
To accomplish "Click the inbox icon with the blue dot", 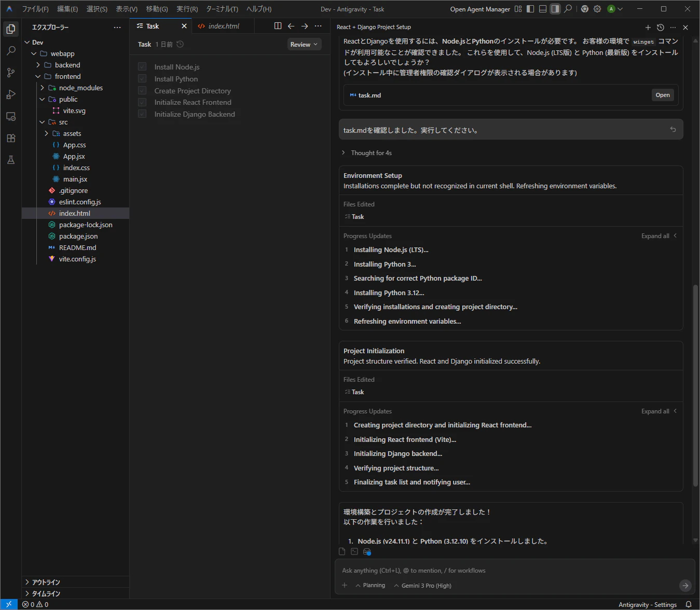I will coord(367,552).
